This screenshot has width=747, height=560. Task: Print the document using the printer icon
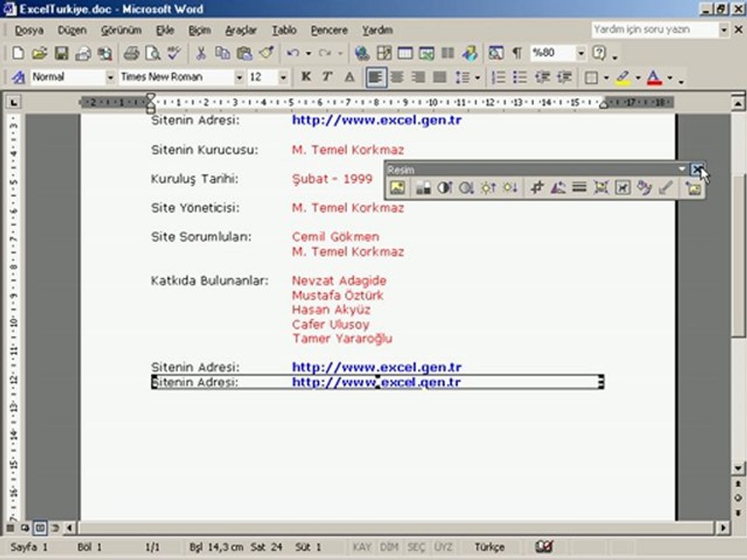pos(131,53)
